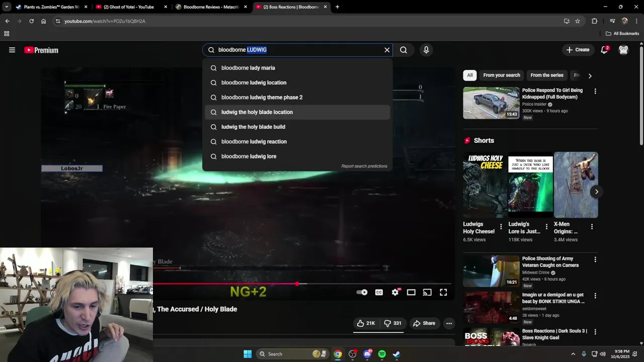Like the video (21K)
This screenshot has height=362, width=644.
366,323
